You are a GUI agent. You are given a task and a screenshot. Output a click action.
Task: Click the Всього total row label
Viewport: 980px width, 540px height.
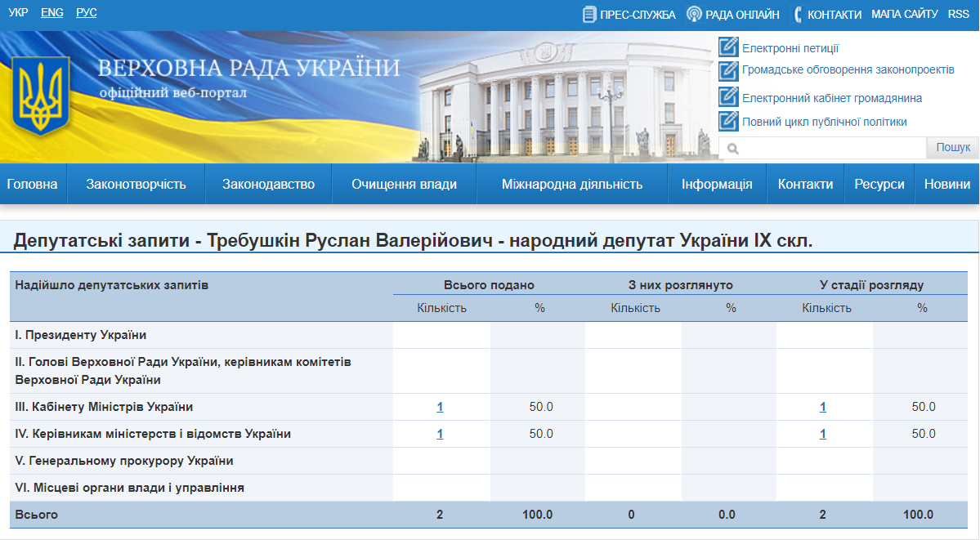(x=36, y=515)
